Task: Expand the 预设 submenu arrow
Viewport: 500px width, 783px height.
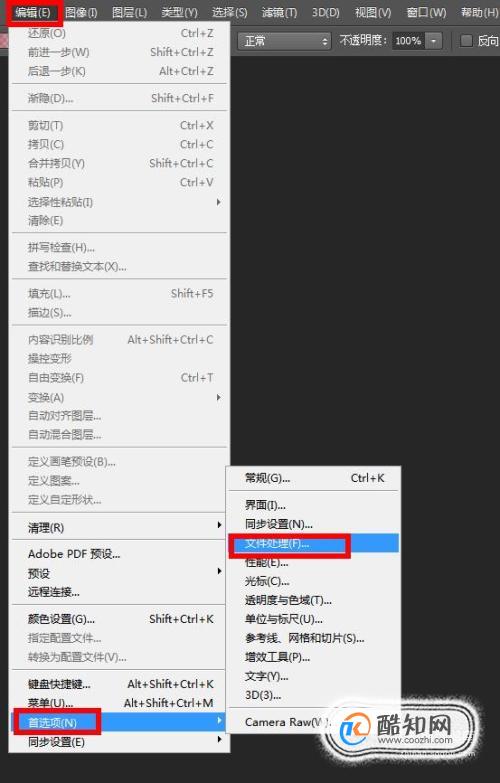Action: tap(219, 571)
